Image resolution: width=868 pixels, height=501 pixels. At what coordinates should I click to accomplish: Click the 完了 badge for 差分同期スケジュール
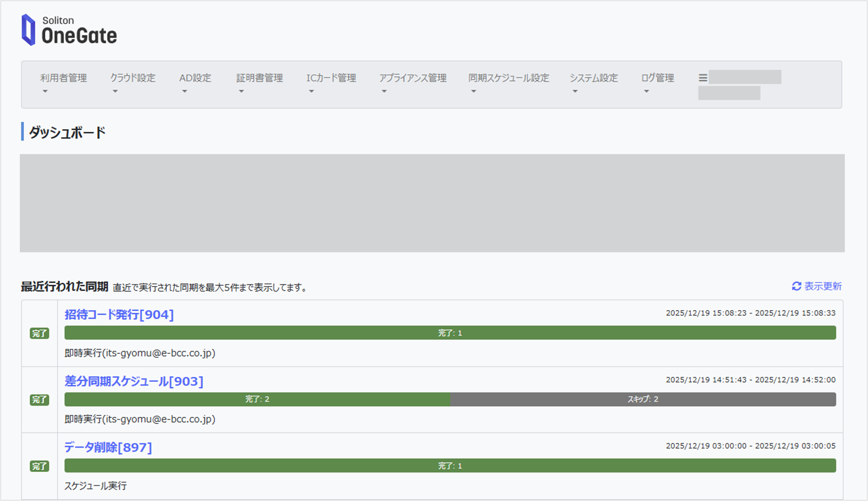[x=39, y=400]
